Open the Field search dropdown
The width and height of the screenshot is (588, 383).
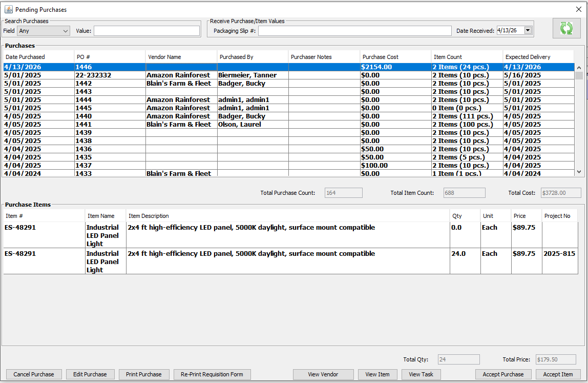(44, 31)
